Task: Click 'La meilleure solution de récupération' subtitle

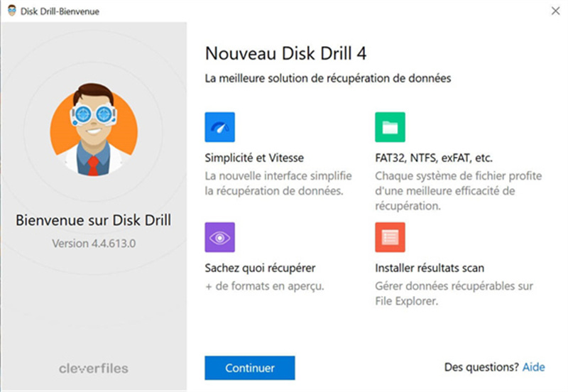Action: tap(328, 78)
